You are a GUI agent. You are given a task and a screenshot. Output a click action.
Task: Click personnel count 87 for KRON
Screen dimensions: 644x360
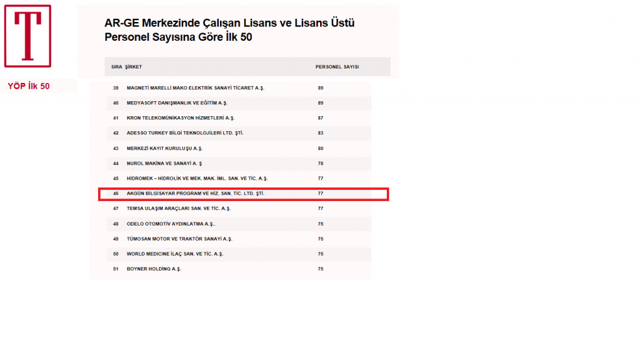tap(320, 118)
